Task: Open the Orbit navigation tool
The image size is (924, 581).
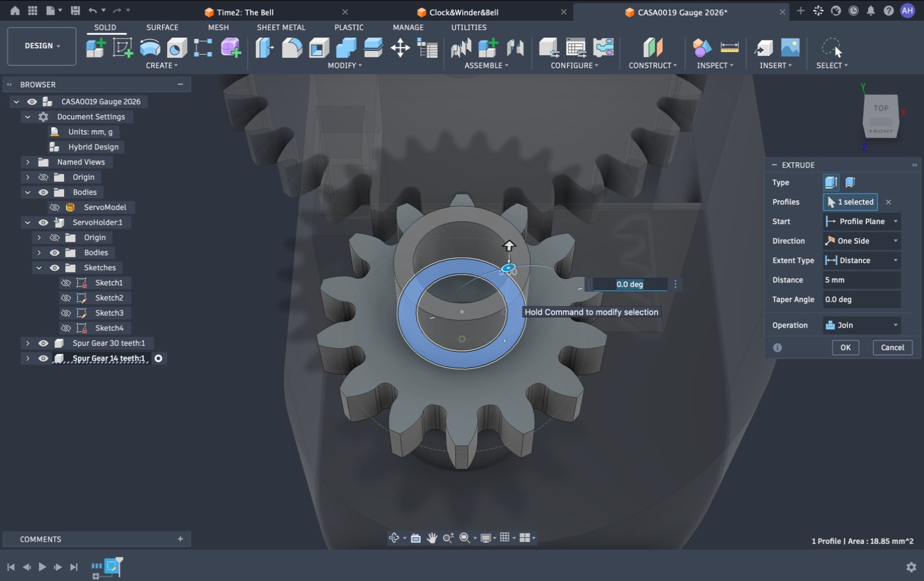Action: 395,538
